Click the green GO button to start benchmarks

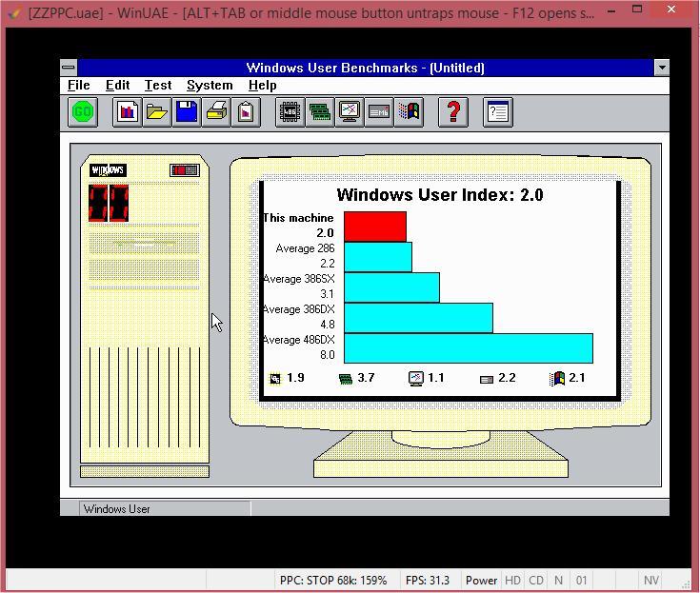pos(83,111)
